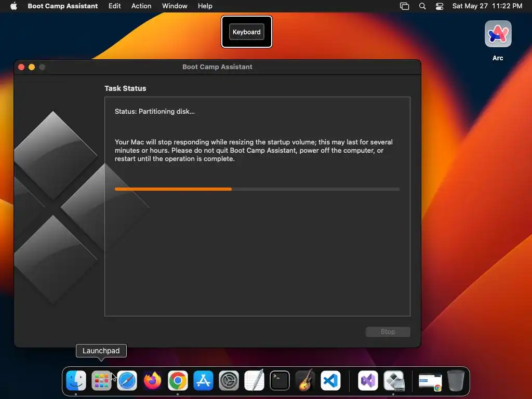
Task: Open GarageBand guitar icon in dock
Action: pyautogui.click(x=305, y=381)
